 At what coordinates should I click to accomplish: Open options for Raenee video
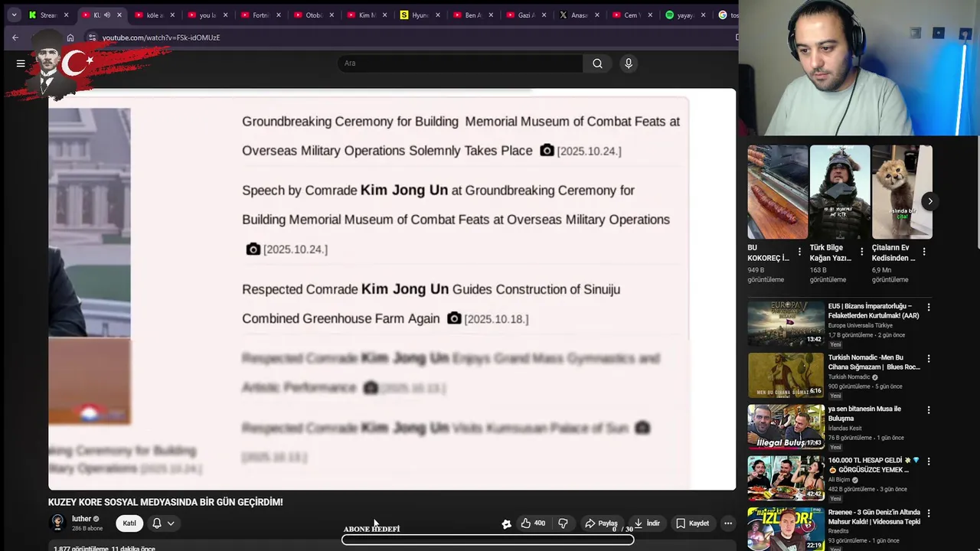pyautogui.click(x=929, y=513)
